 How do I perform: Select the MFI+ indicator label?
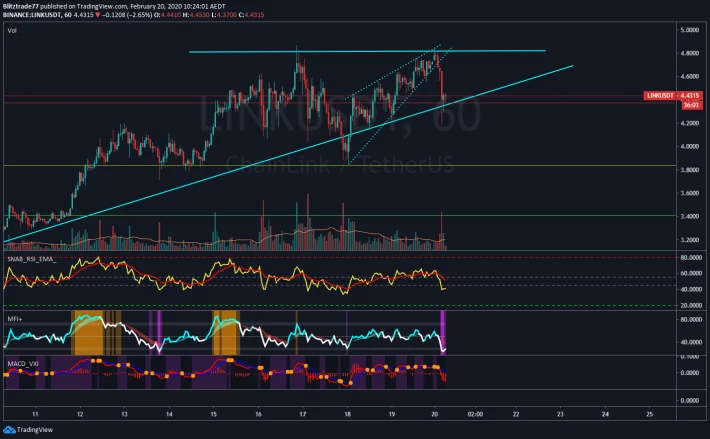14,319
